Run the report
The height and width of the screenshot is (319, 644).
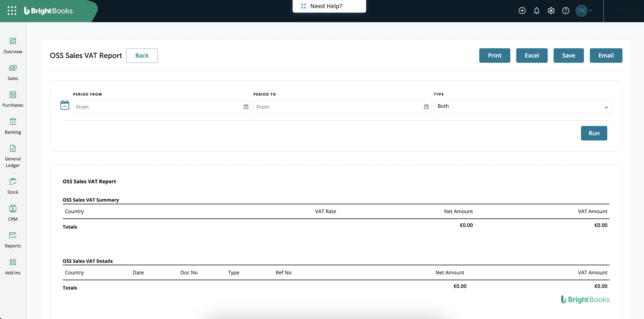(x=594, y=133)
